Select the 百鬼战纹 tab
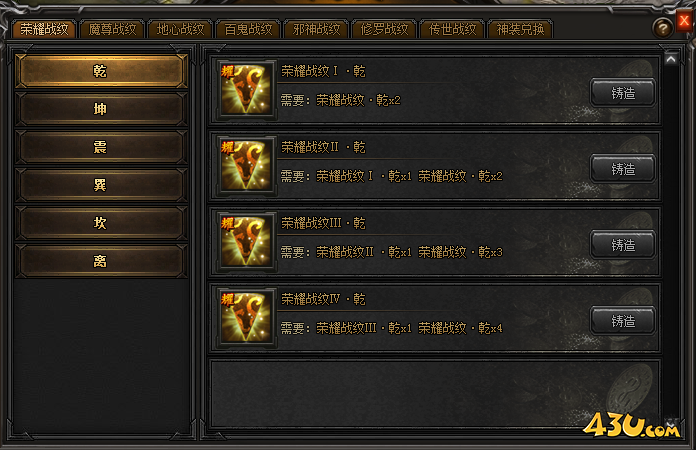 [x=248, y=29]
